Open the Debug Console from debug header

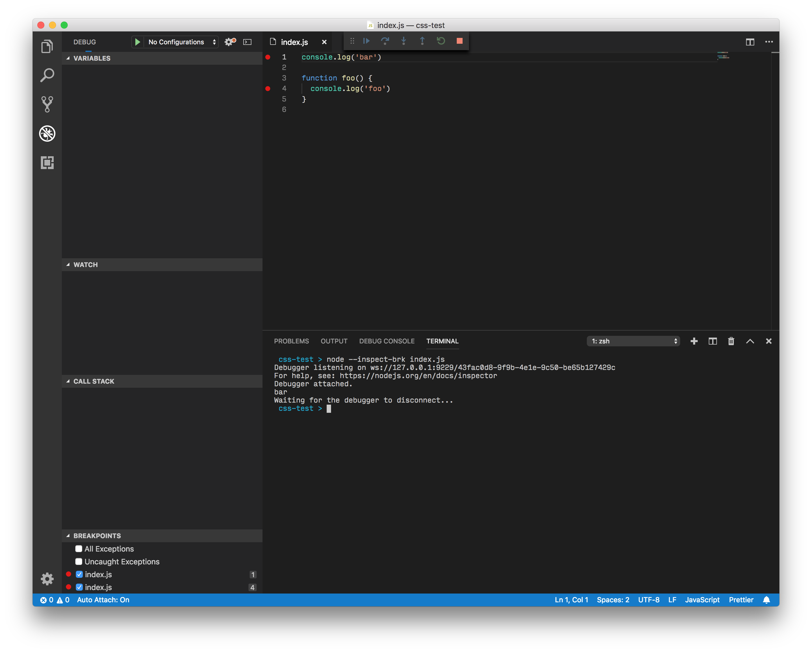247,42
